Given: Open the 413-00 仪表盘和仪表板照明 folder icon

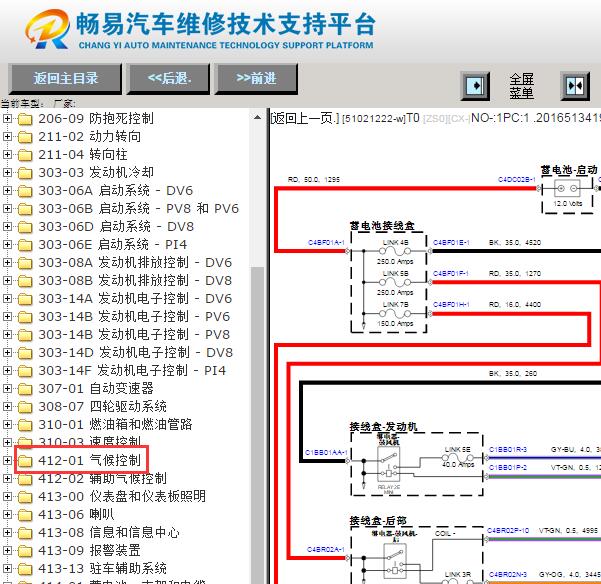Looking at the screenshot, I should 25,497.
